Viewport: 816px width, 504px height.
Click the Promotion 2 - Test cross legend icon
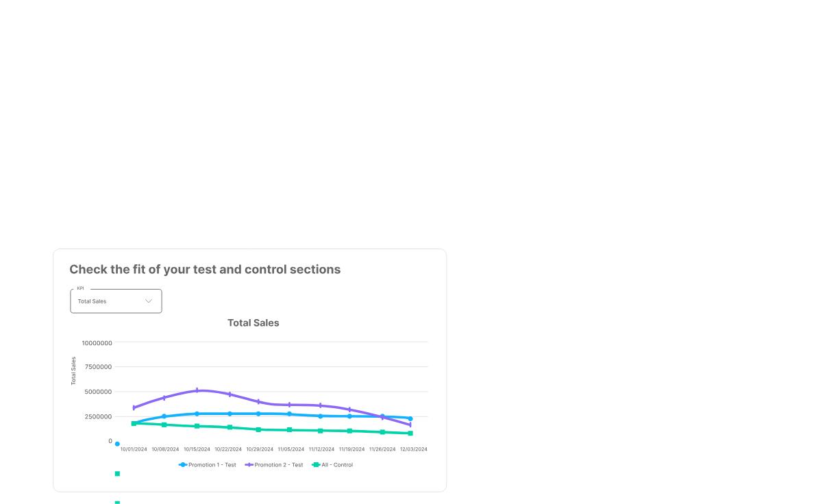[x=249, y=464]
